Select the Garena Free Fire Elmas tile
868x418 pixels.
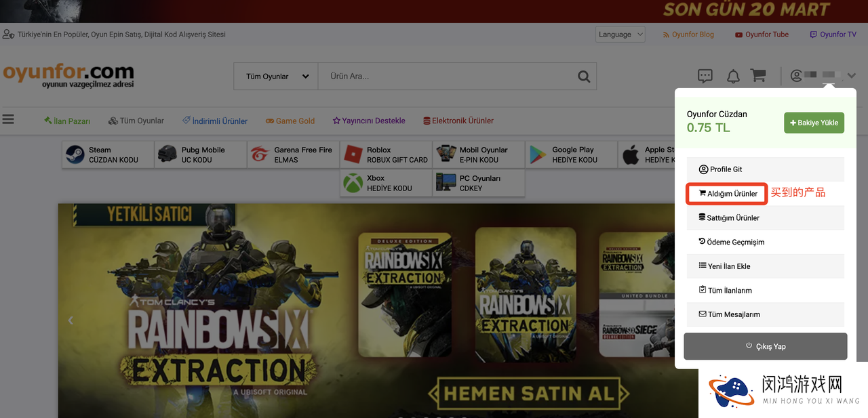tap(294, 154)
